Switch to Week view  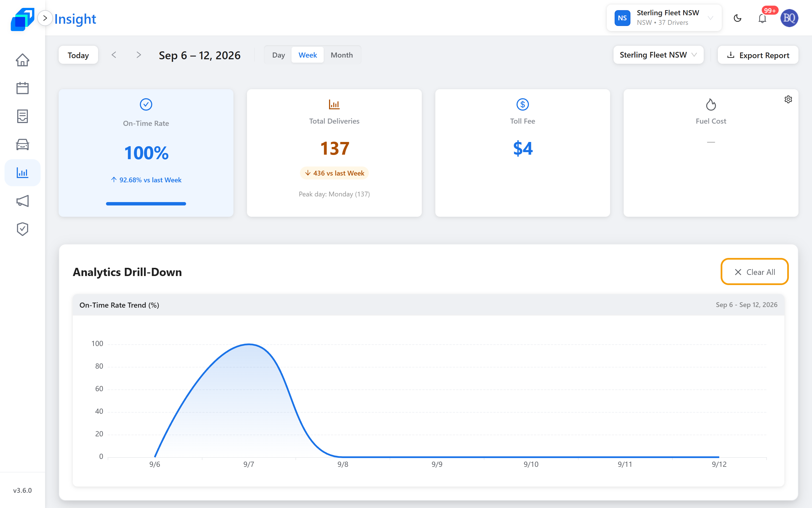point(307,55)
